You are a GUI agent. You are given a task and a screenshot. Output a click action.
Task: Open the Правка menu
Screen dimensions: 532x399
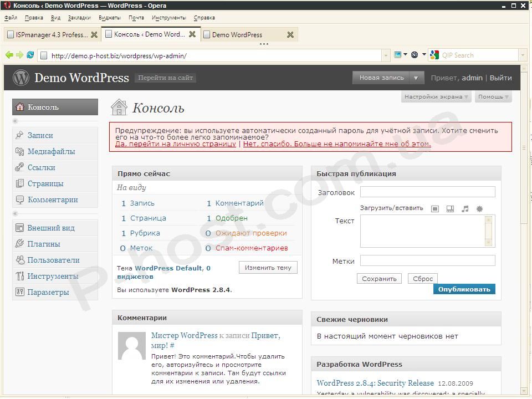[x=34, y=18]
